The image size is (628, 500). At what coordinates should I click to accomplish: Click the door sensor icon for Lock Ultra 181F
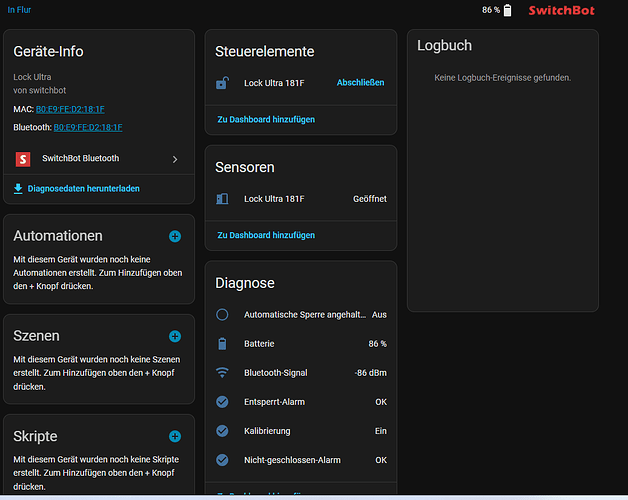222,199
